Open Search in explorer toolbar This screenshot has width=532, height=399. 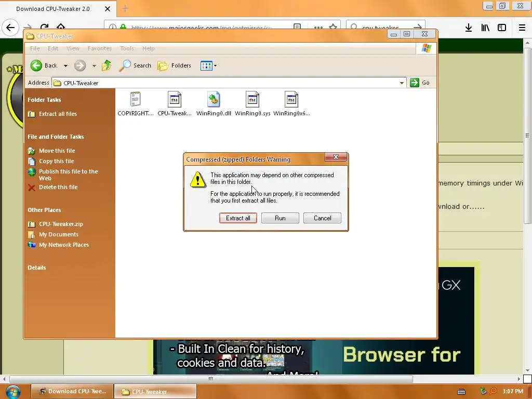[x=136, y=65]
